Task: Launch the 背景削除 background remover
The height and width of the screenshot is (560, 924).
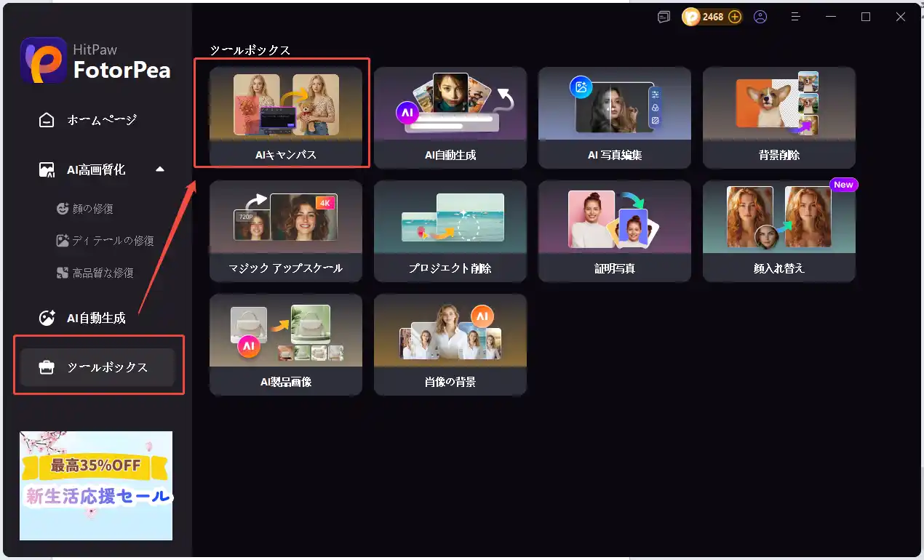Action: [x=779, y=114]
